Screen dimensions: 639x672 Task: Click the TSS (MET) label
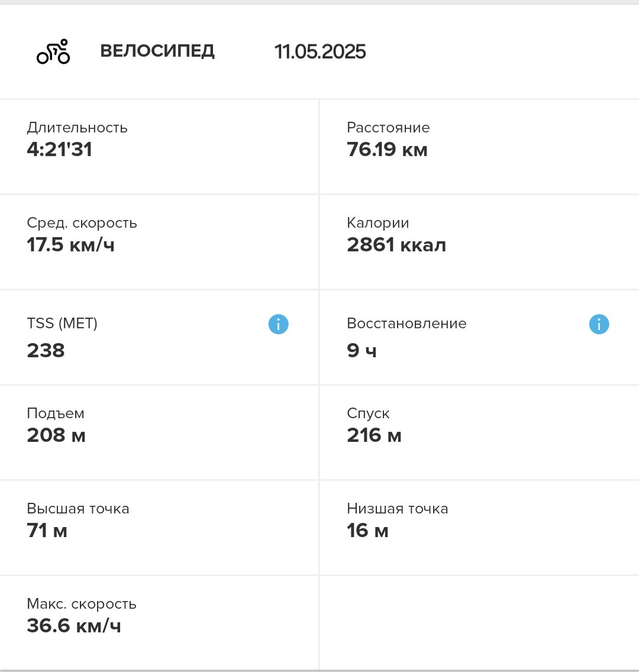coord(62,323)
